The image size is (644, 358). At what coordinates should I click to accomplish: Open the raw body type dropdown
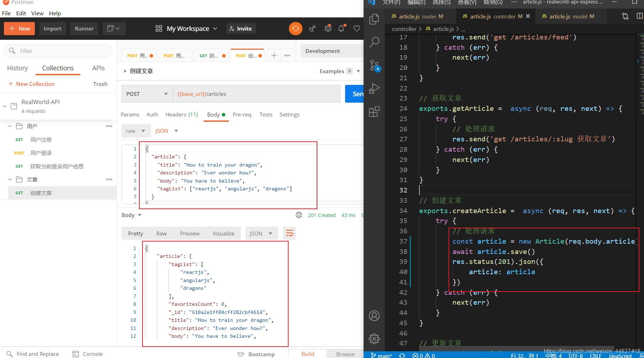[x=136, y=131]
